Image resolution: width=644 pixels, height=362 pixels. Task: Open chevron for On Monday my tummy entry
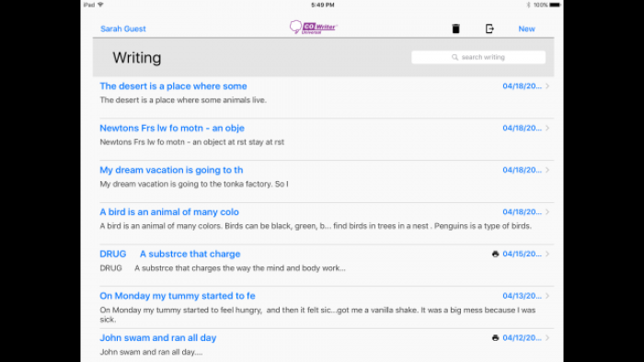[547, 296]
